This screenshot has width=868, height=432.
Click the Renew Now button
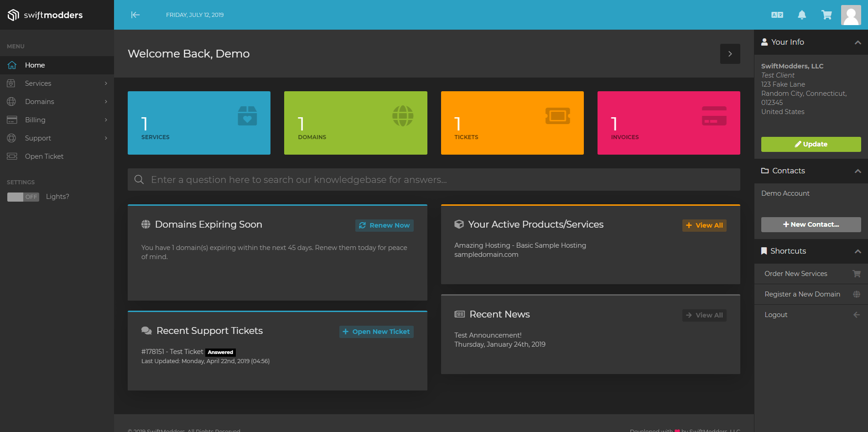[384, 225]
